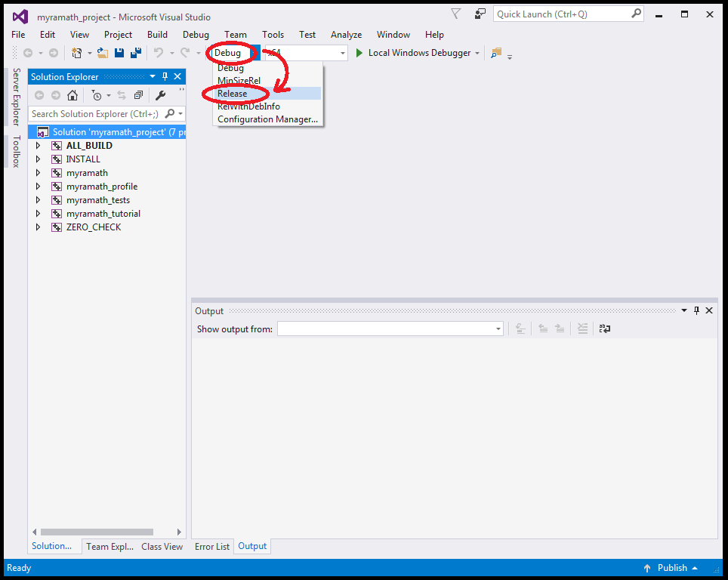Pin the Output panel
The image size is (728, 580).
click(696, 310)
